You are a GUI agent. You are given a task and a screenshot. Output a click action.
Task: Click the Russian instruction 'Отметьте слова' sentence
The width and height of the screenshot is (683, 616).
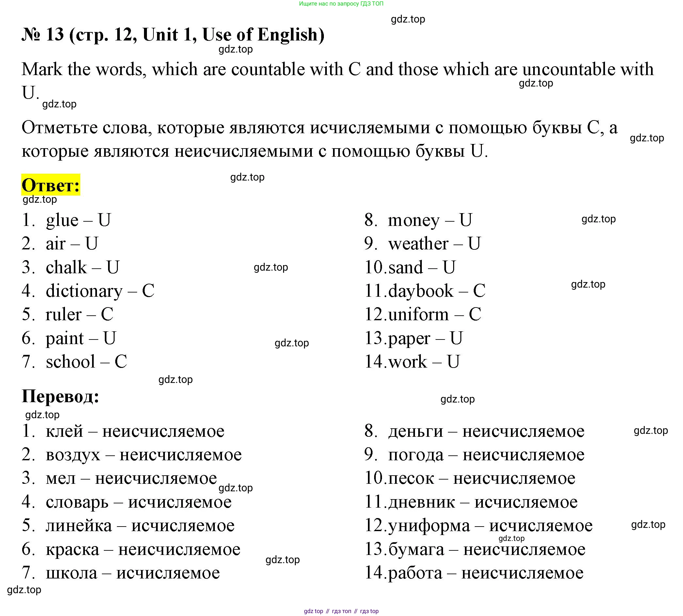[x=319, y=128]
